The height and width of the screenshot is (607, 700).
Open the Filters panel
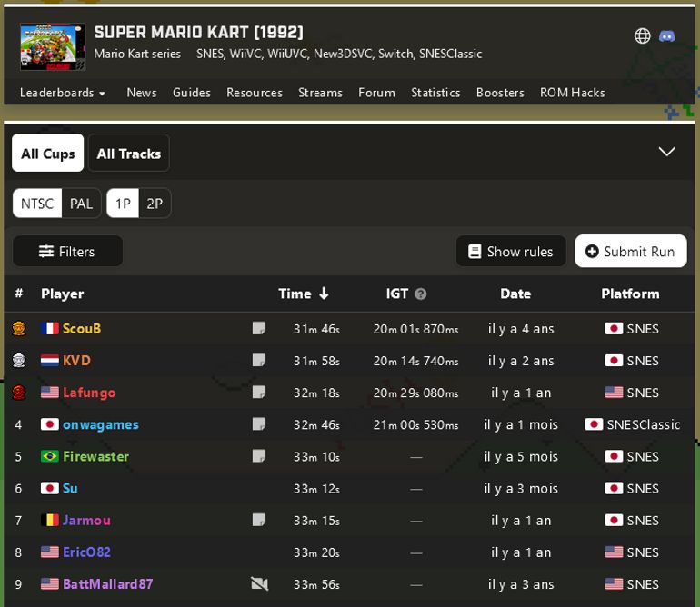pyautogui.click(x=67, y=252)
